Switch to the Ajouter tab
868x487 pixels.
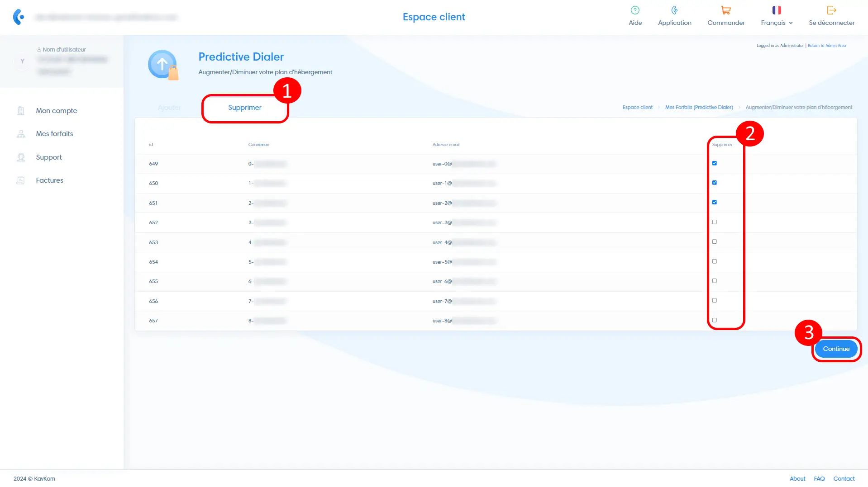point(169,108)
